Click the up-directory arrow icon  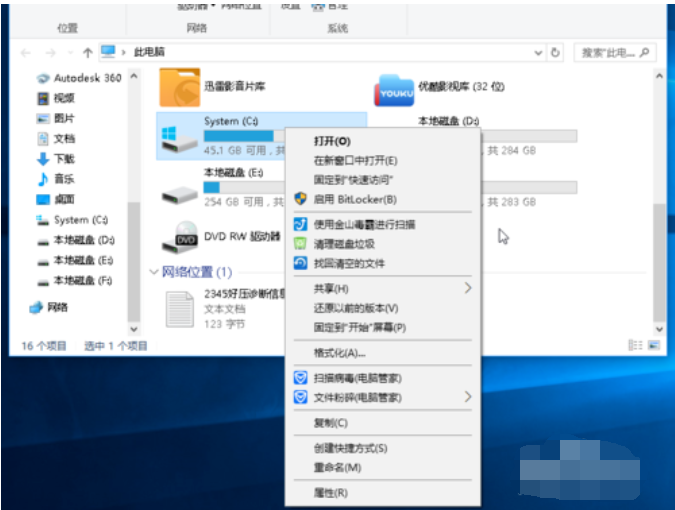pyautogui.click(x=88, y=52)
